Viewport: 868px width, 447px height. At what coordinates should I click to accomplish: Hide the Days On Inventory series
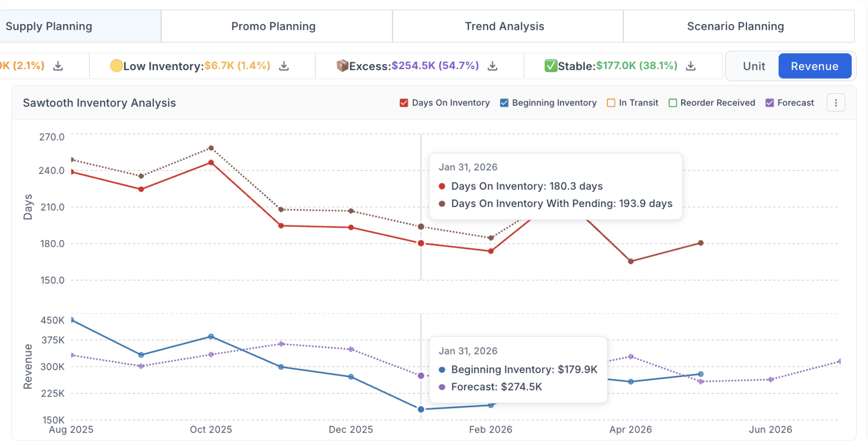click(403, 103)
